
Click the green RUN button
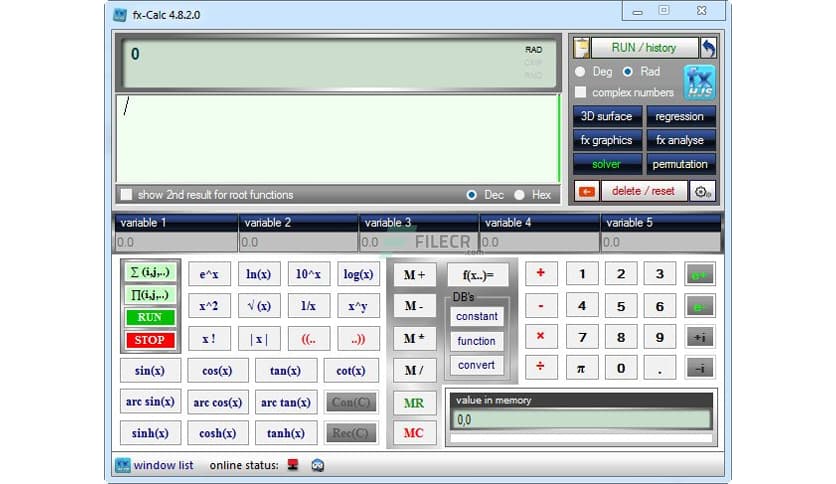150,317
